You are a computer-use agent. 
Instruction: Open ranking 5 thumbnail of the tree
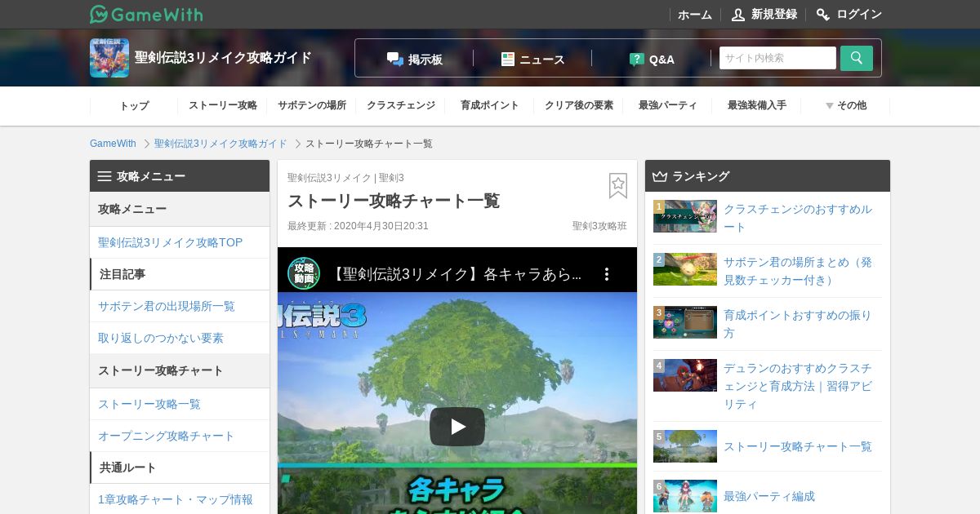point(685,446)
